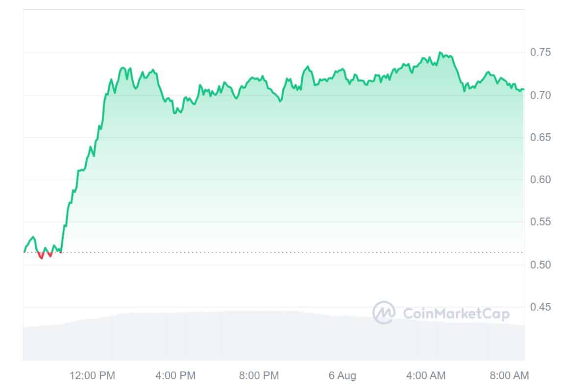Image resolution: width=588 pixels, height=392 pixels.
Task: Click the 0.70 price axis label
Action: (540, 95)
